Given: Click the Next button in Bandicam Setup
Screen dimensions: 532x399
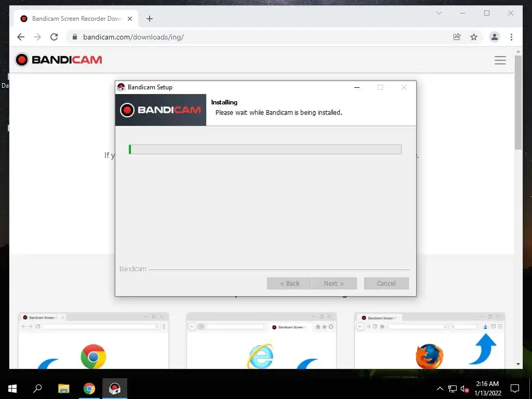Looking at the screenshot, I should click(334, 283).
